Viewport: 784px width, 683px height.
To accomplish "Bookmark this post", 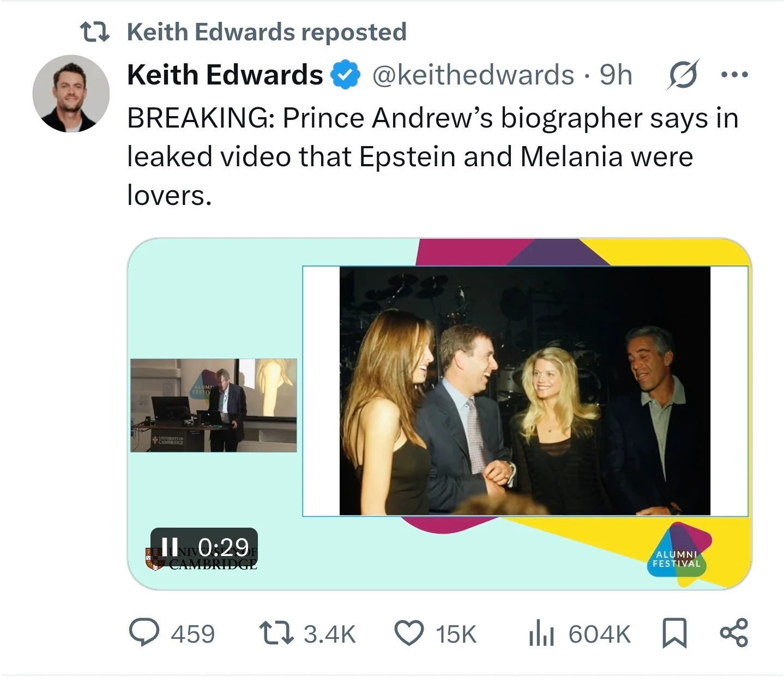I will 674,633.
